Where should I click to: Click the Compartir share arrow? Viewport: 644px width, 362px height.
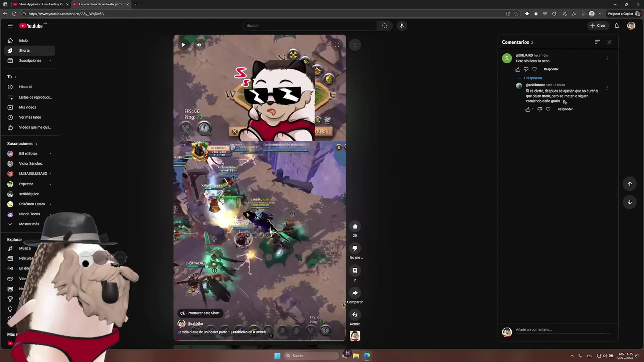coord(355,293)
